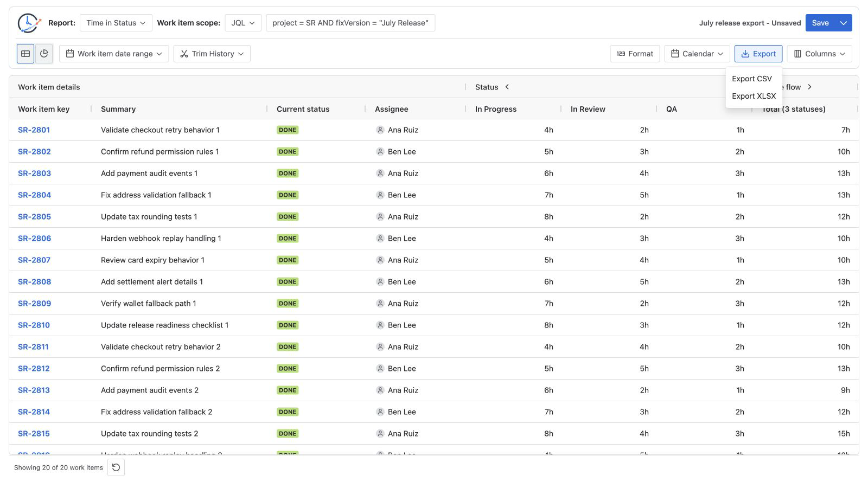Open work item SR-2804
The image size is (868, 488).
34,195
